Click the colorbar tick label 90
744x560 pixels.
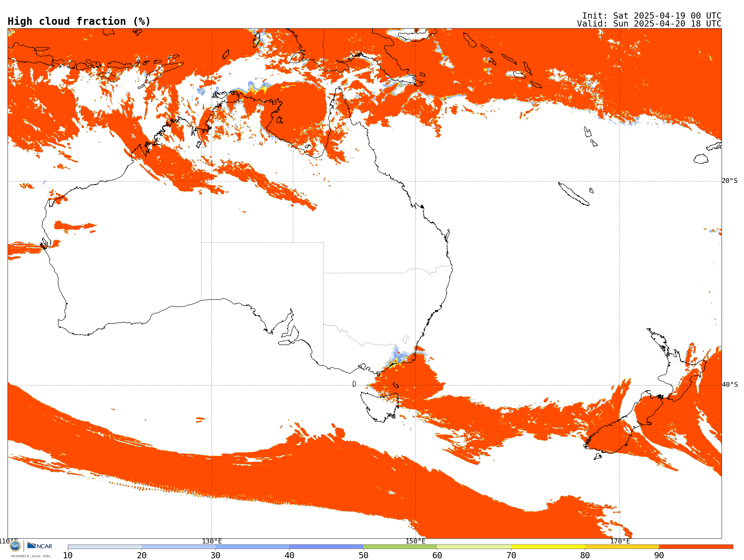pyautogui.click(x=659, y=555)
